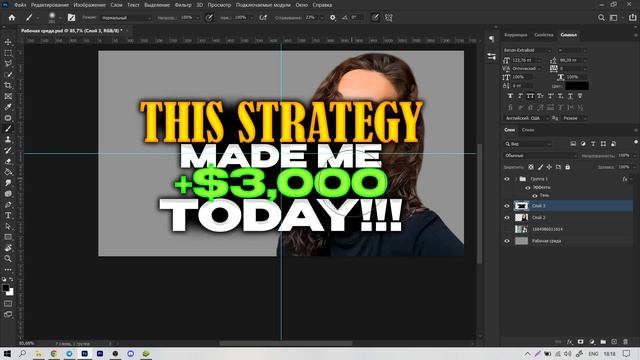Toggle lock transparent pixels icon
The height and width of the screenshot is (360, 640).
pos(531,167)
